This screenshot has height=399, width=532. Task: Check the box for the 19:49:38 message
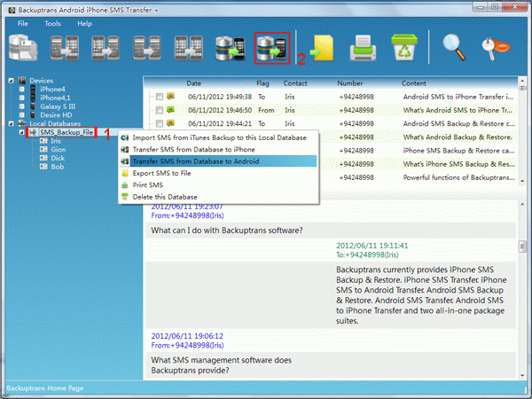pyautogui.click(x=159, y=96)
